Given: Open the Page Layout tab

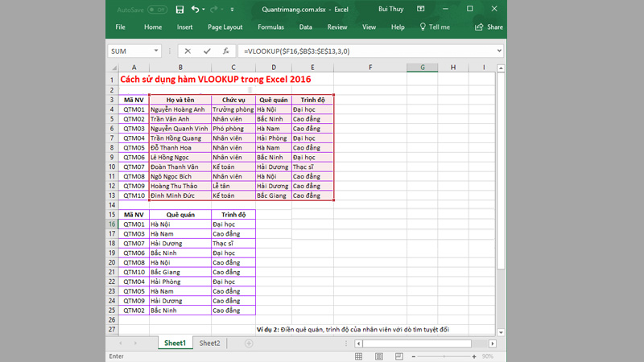Looking at the screenshot, I should click(225, 27).
